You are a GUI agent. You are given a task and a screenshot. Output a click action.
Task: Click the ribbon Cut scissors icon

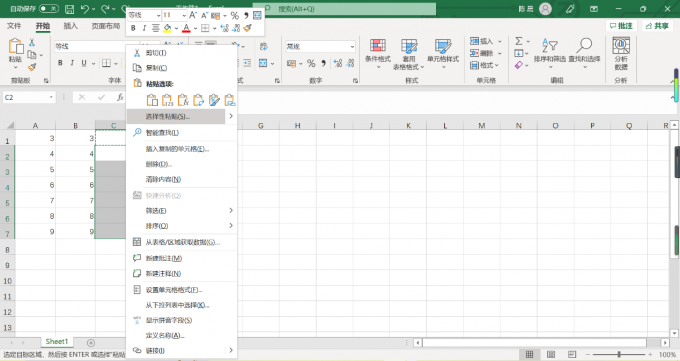coord(32,43)
